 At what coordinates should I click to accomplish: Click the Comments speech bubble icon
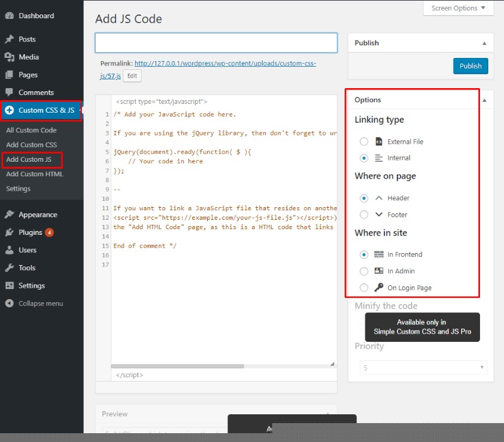(9, 93)
